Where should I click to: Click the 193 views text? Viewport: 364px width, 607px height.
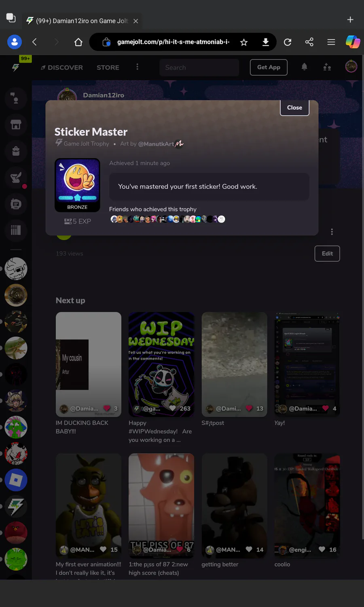coord(70,254)
